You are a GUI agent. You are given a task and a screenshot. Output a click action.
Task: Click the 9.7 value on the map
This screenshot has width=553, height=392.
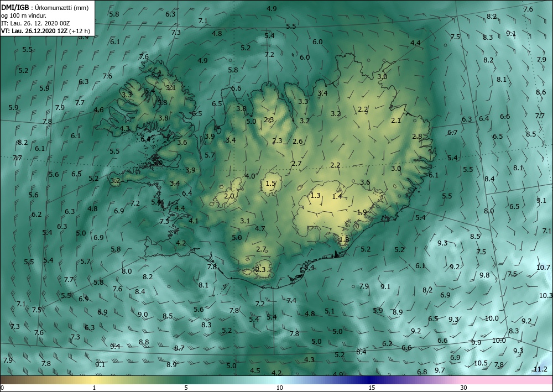click(x=440, y=370)
